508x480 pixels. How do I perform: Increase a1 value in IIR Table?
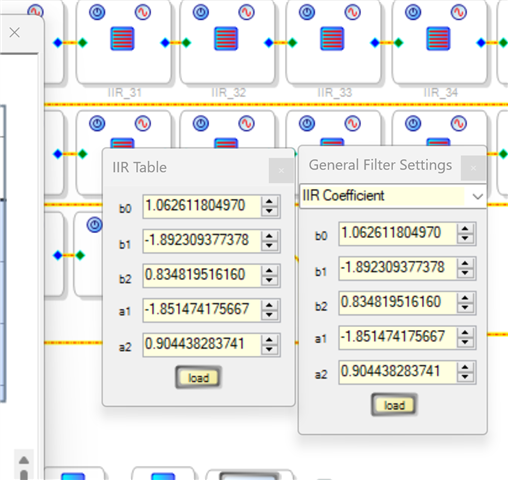pyautogui.click(x=269, y=305)
